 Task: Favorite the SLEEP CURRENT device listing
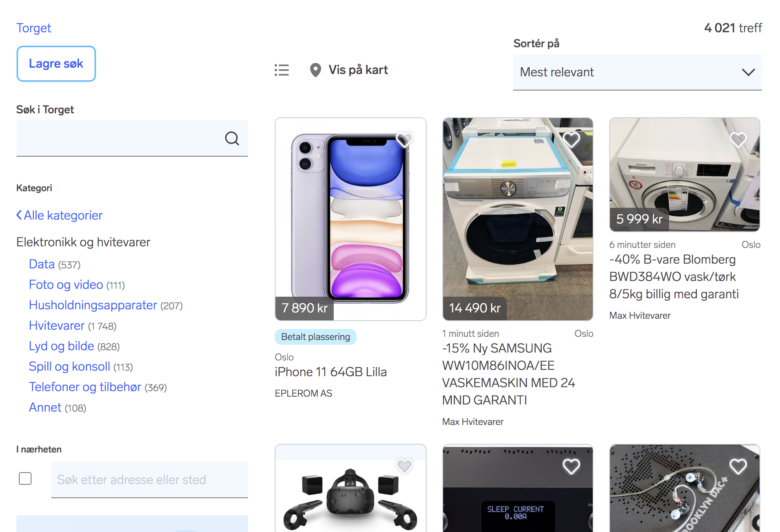pyautogui.click(x=571, y=467)
